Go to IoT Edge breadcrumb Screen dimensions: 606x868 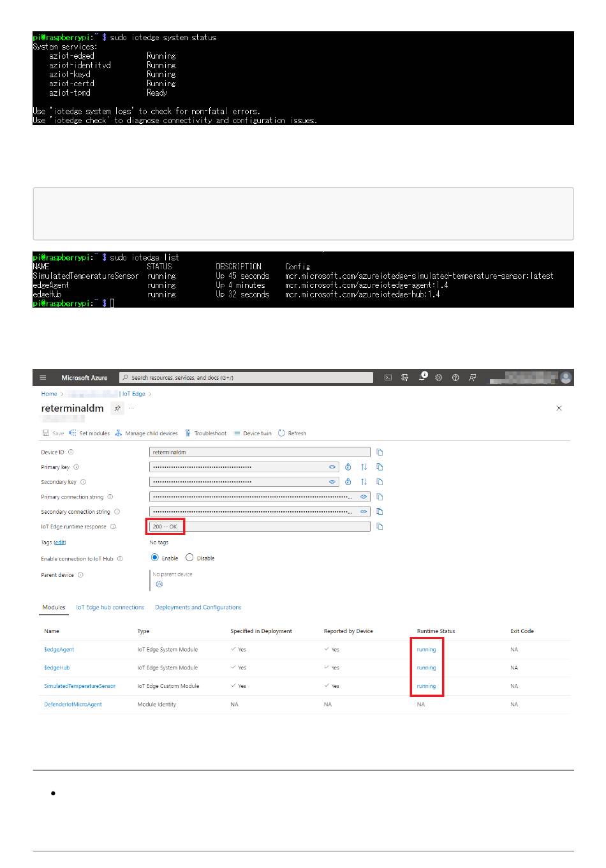[x=134, y=394]
